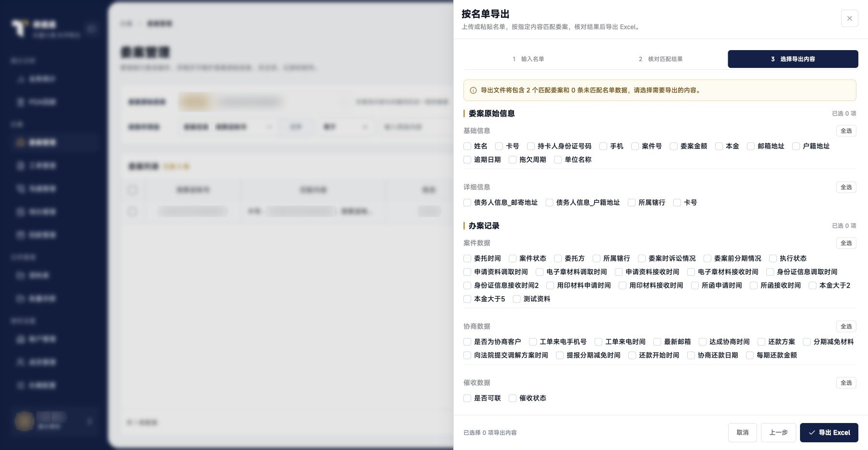Screen dimensions: 868x450
Task: Check the 是否为协商客户 checkbox
Action: 467,342
